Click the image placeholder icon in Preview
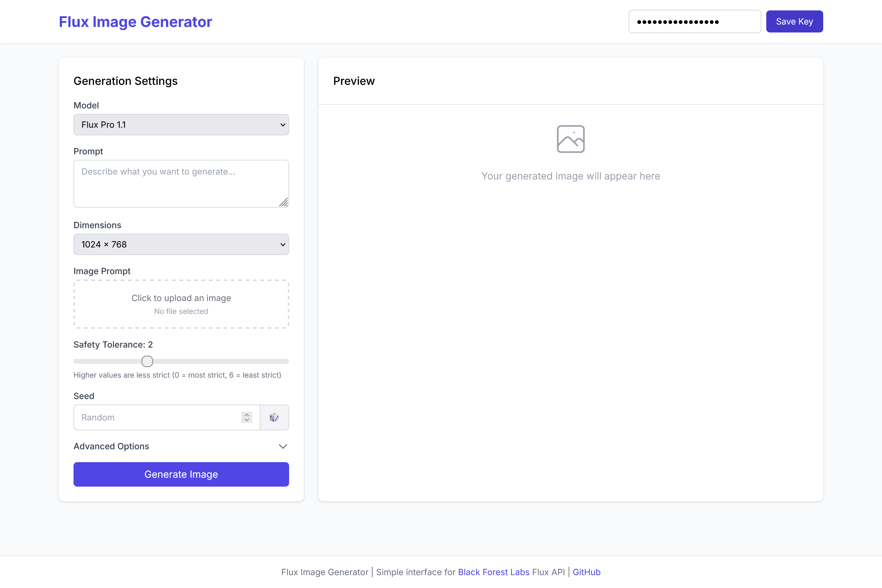 [x=570, y=139]
